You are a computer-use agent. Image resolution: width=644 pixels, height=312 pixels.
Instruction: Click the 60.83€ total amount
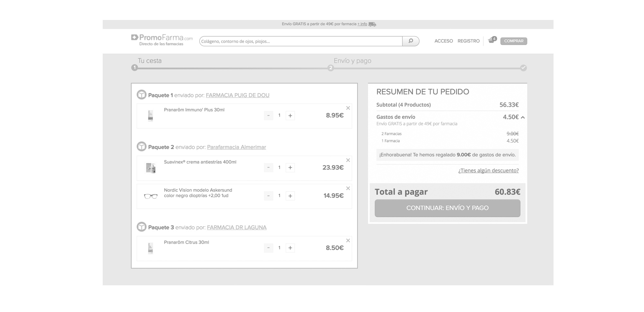507,192
